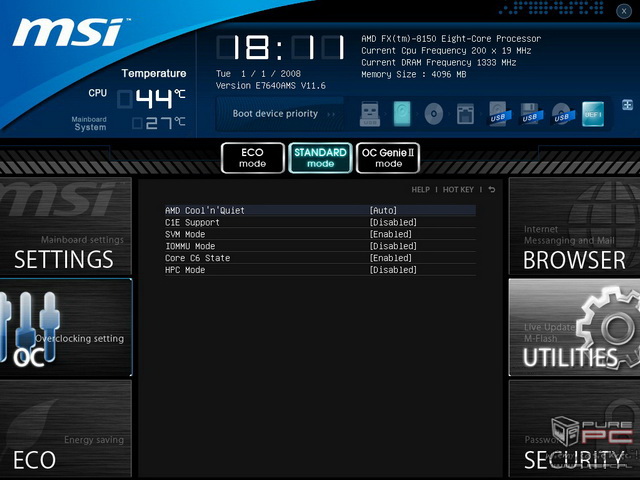This screenshot has width=640, height=480.
Task: Click the Boot device priority label
Action: [275, 113]
